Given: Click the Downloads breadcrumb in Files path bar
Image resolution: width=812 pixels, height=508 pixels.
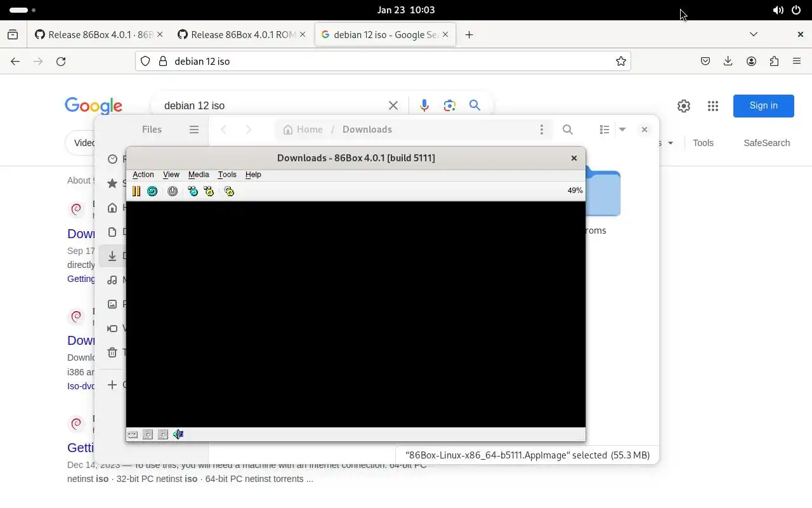Looking at the screenshot, I should click(367, 130).
